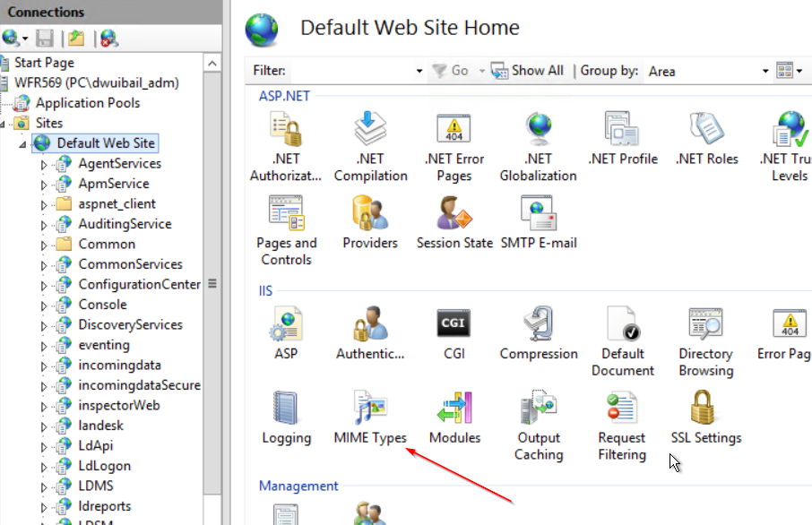Expand the AgentServices tree node
The width and height of the screenshot is (812, 525).
tap(43, 164)
